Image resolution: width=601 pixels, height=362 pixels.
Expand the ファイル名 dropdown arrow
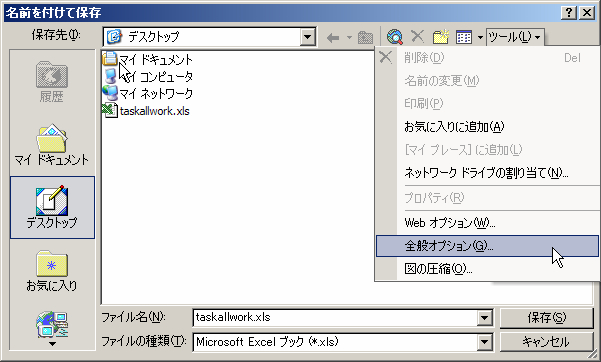484,318
